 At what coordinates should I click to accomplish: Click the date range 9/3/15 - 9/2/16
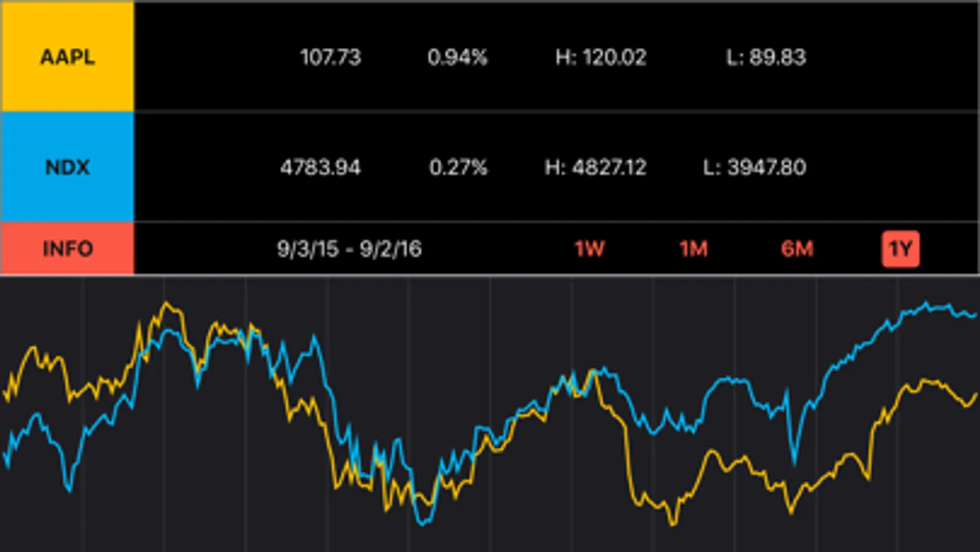pos(349,249)
